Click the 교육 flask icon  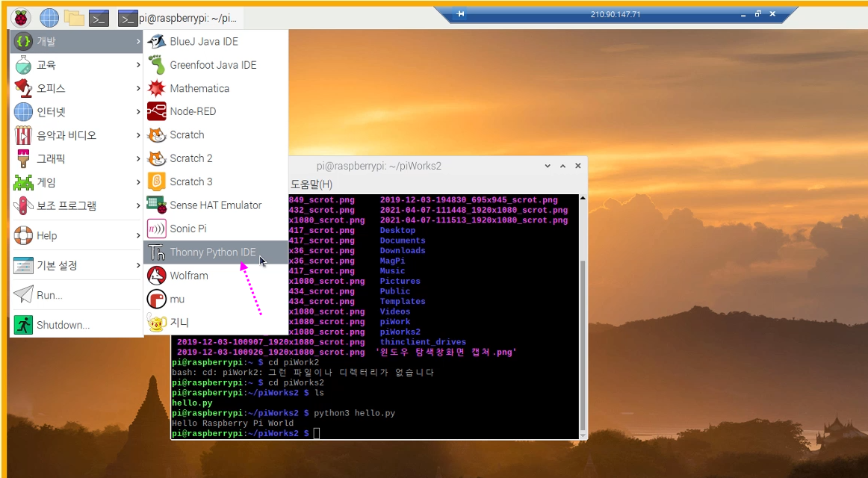23,65
